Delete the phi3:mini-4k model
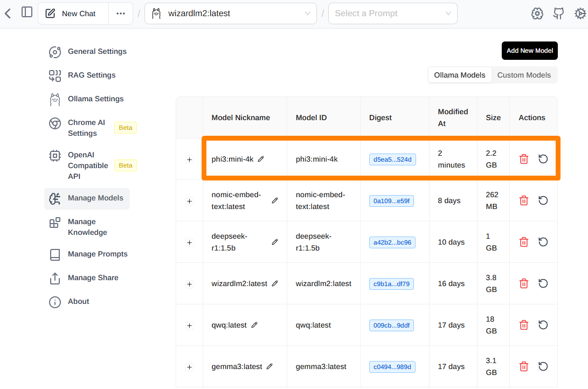This screenshot has width=588, height=389. [523, 159]
